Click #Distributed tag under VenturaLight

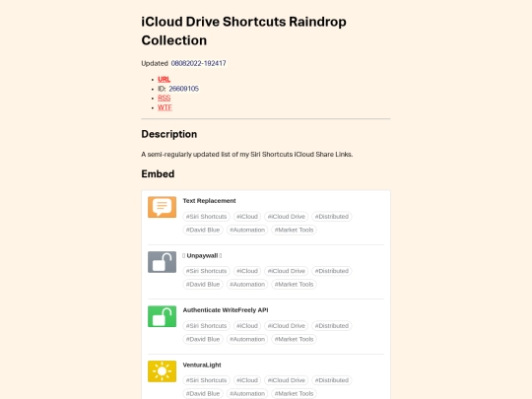click(332, 380)
